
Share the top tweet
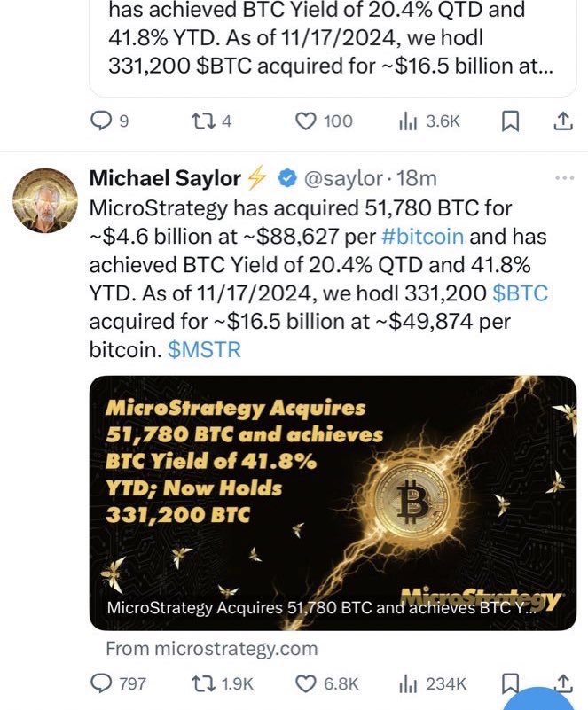[x=562, y=121]
